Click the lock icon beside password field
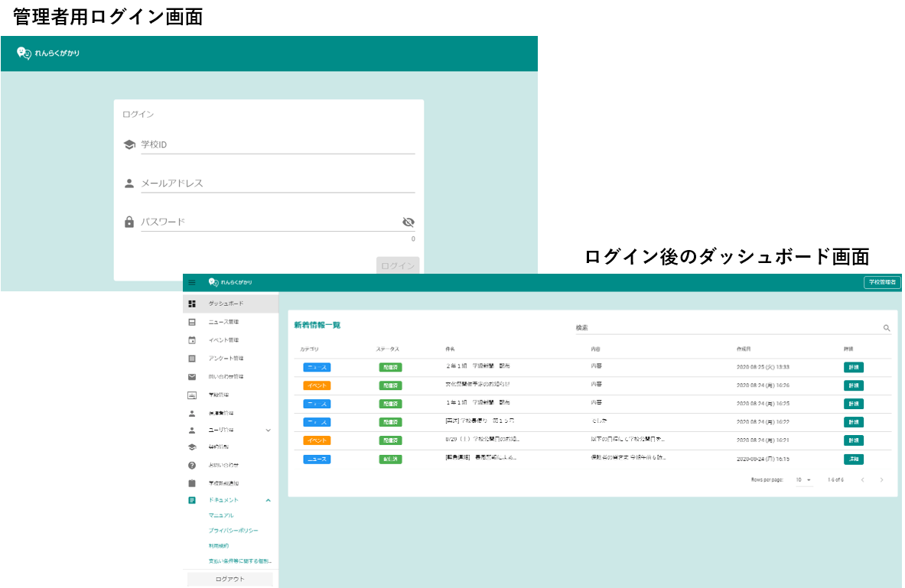Screen dimensions: 905x588 129,223
